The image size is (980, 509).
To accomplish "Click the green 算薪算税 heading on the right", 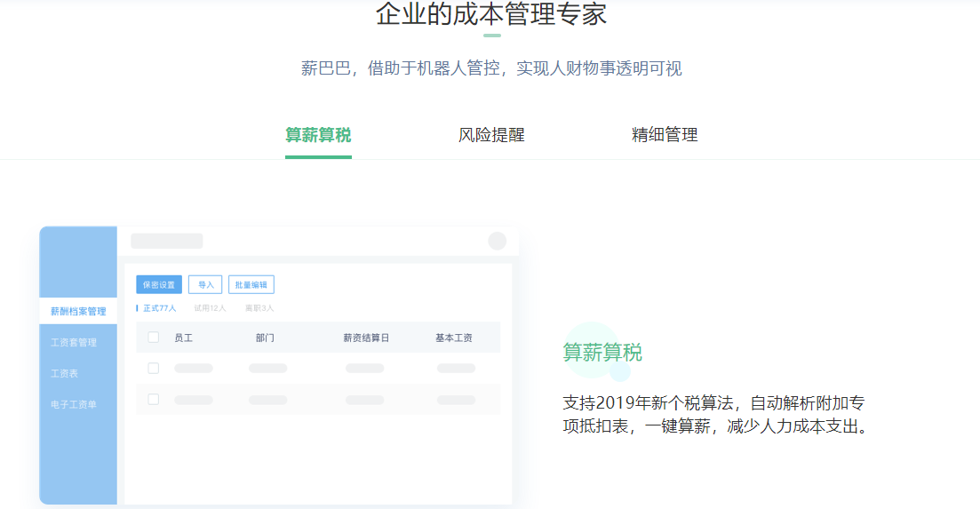I will [x=602, y=353].
